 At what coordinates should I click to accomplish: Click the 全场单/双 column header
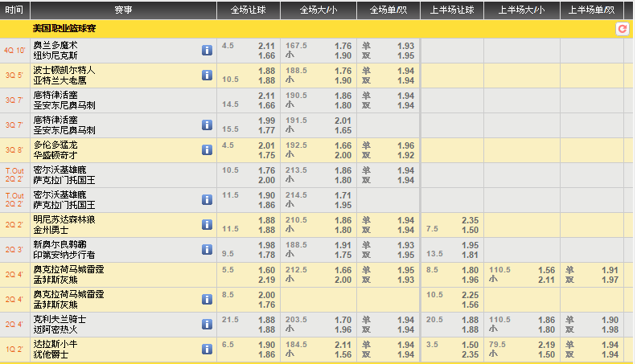tap(388, 10)
